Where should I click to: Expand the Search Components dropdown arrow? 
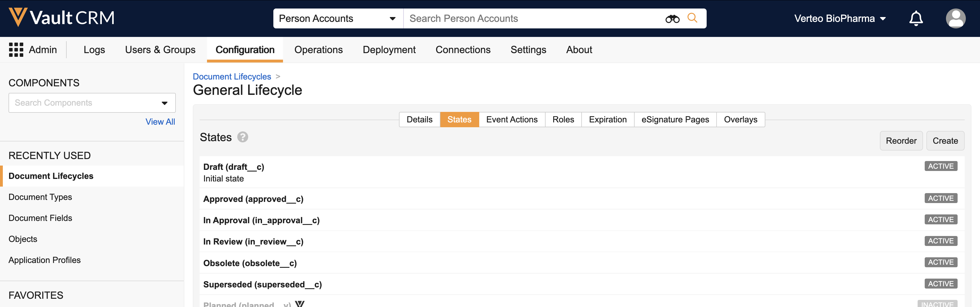pos(164,103)
